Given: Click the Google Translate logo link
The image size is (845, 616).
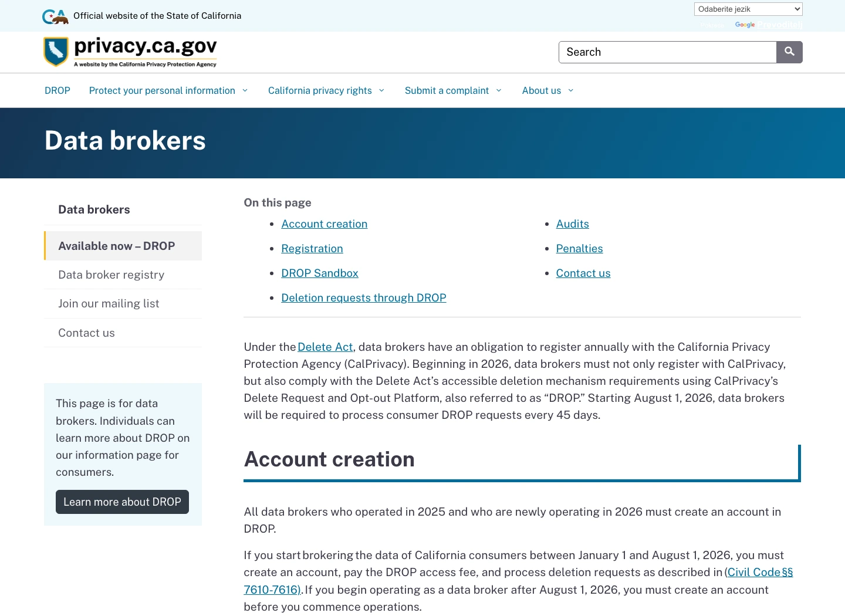Looking at the screenshot, I should point(745,25).
